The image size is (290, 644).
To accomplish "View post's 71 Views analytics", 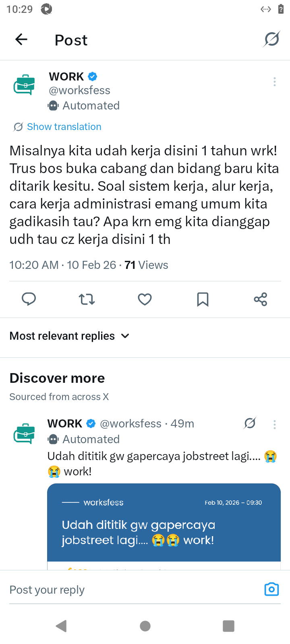I will pos(146,265).
